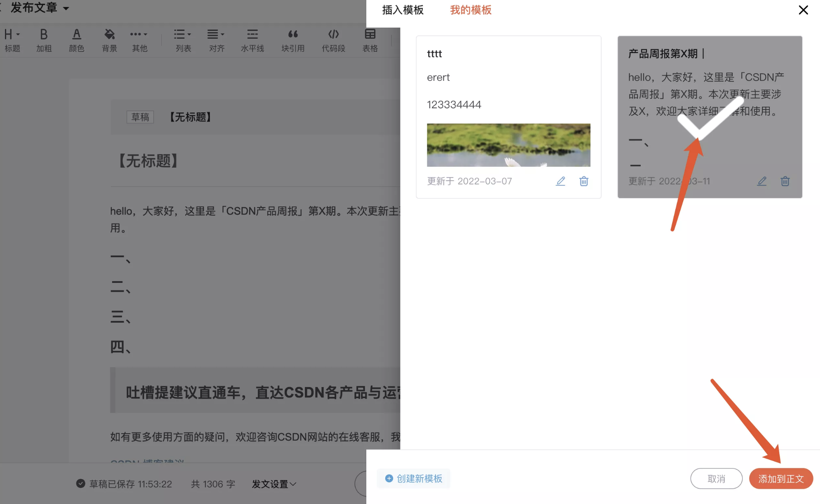The height and width of the screenshot is (504, 820).
Task: Insert a block quote (块引用)
Action: [x=293, y=40]
